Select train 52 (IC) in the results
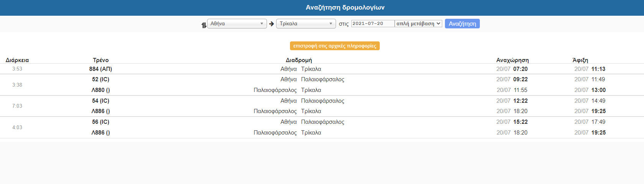This screenshot has width=644, height=184. pyautogui.click(x=100, y=79)
